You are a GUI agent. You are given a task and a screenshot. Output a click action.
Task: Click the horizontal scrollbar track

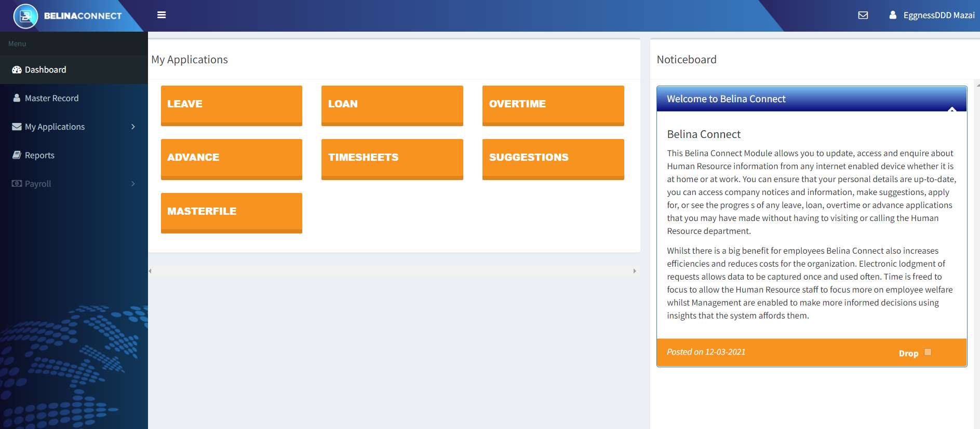[x=393, y=271]
